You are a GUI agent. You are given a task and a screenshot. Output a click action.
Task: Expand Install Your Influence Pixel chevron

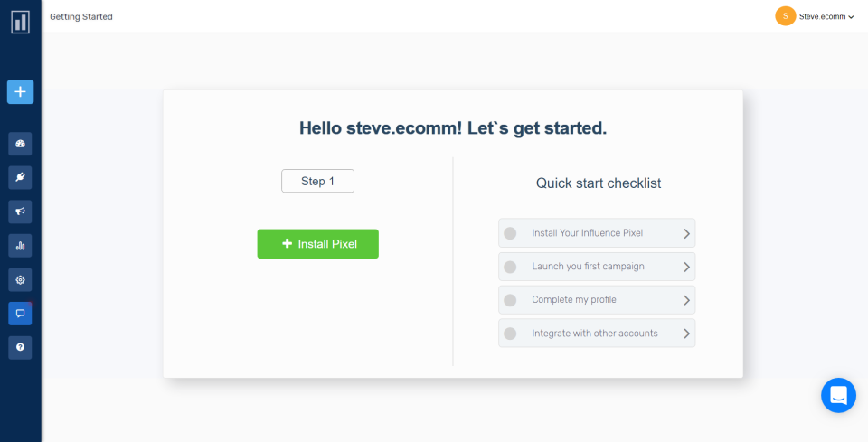click(686, 233)
